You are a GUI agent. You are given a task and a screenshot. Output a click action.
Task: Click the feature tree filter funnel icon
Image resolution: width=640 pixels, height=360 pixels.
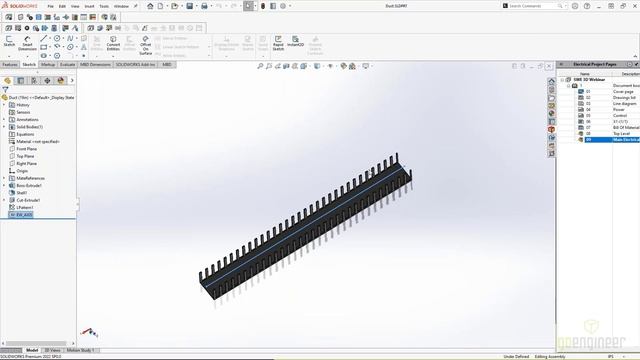point(5,89)
